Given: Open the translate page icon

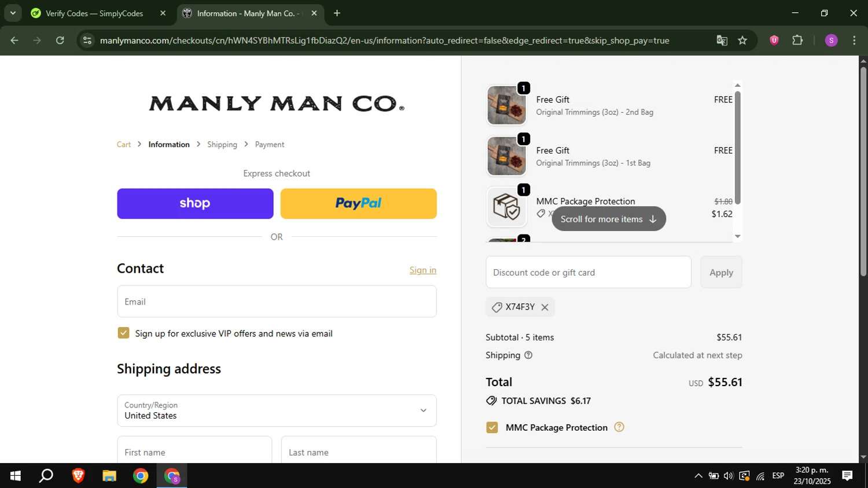Looking at the screenshot, I should pyautogui.click(x=722, y=41).
